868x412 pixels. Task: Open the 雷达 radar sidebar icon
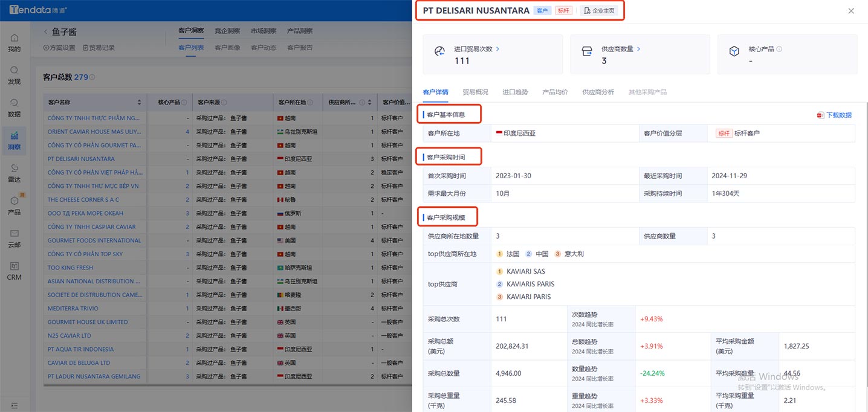point(14,173)
